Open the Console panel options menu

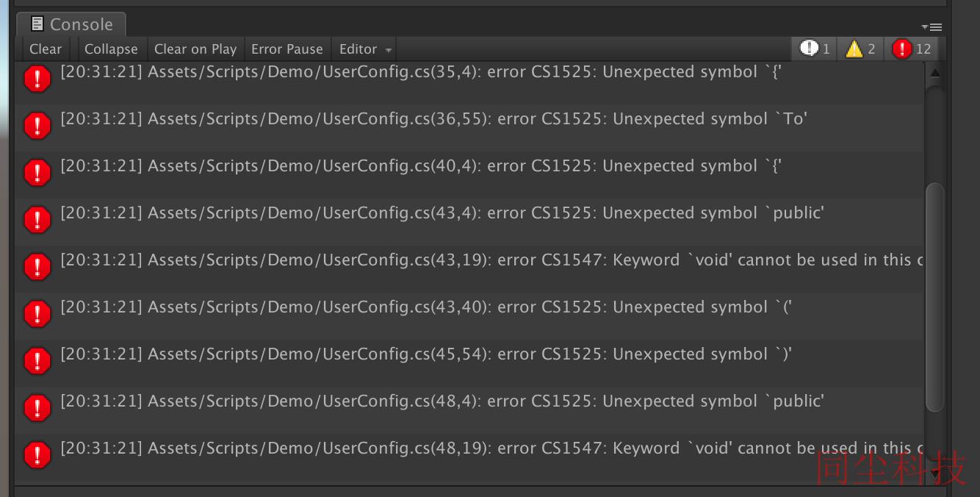931,26
